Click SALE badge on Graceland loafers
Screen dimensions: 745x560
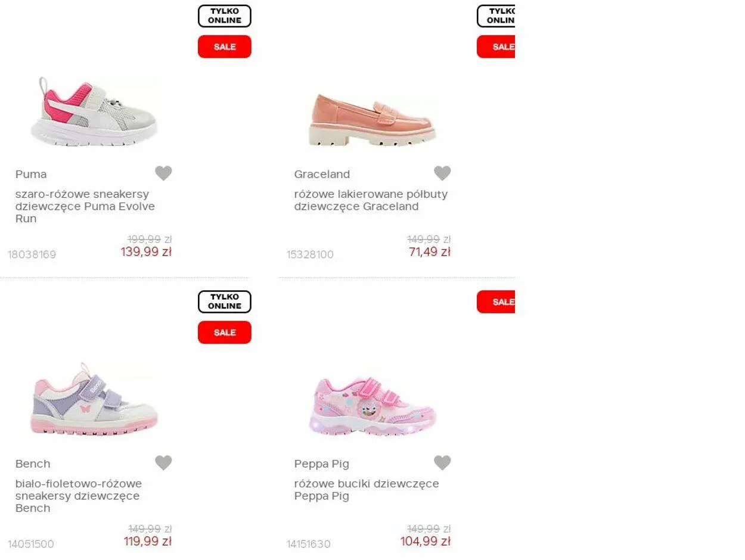coord(496,46)
